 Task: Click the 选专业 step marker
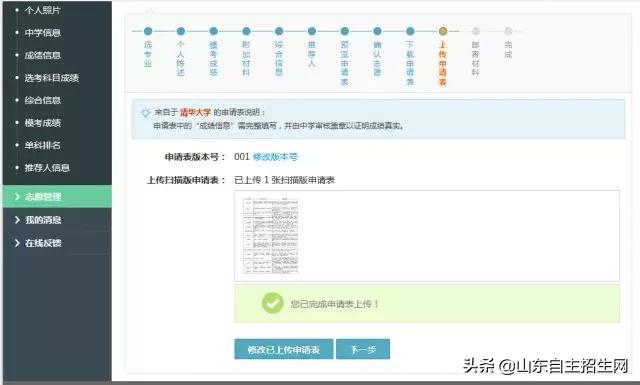tap(148, 31)
